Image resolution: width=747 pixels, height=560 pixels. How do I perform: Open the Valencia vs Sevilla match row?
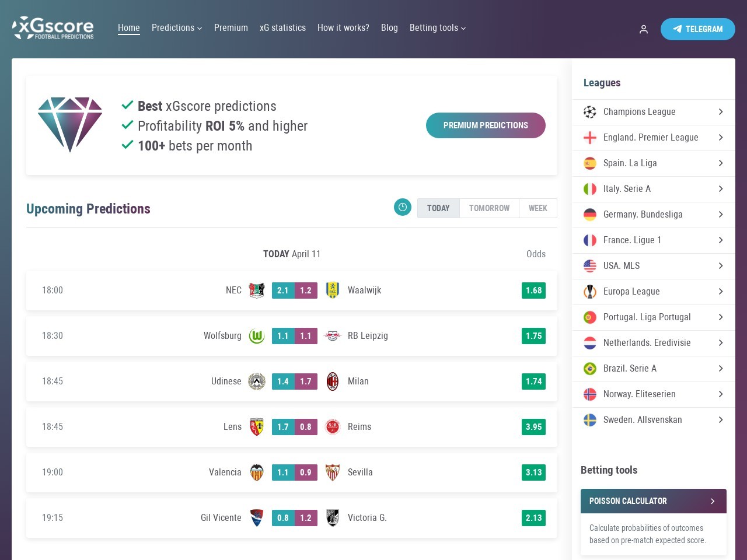pos(292,472)
